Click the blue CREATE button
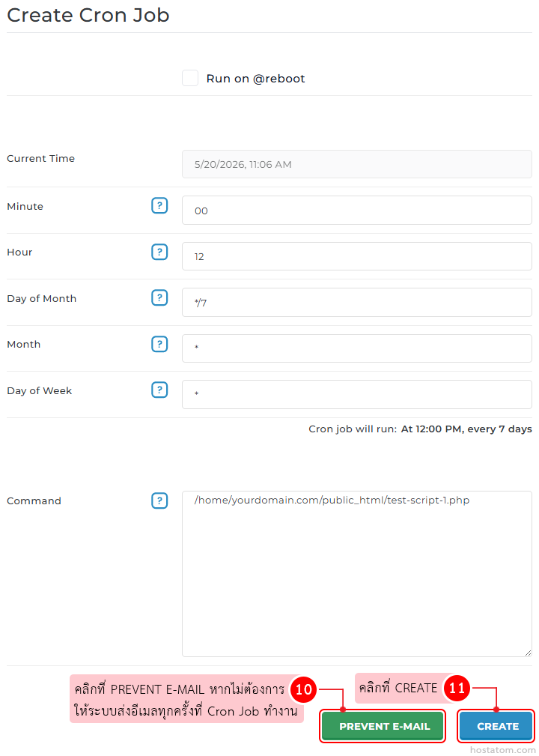The image size is (539, 756). click(x=496, y=725)
